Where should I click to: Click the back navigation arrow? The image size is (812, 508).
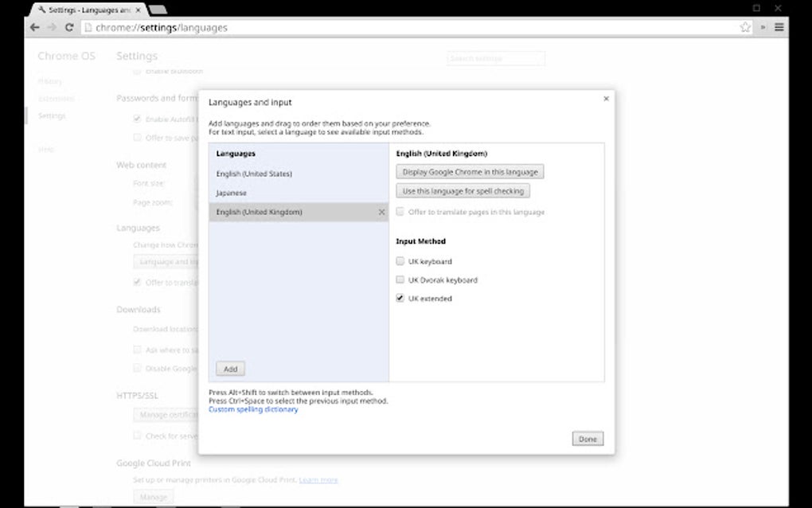pos(33,27)
